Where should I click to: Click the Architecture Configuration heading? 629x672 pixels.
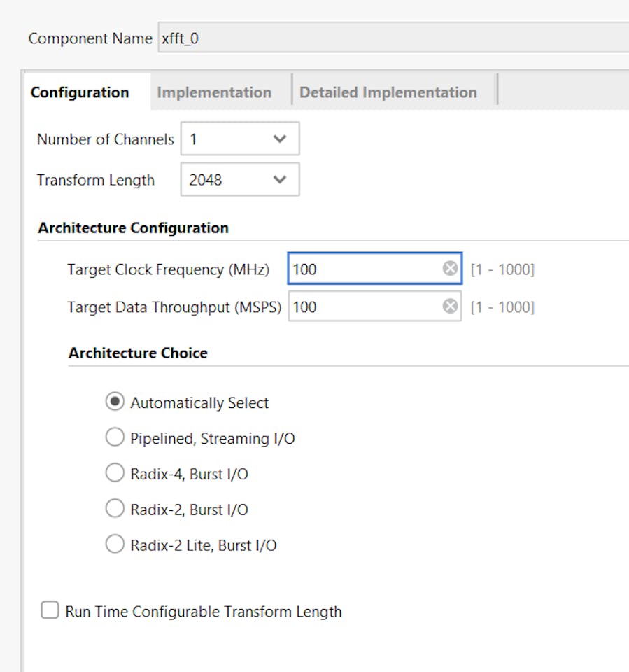point(133,228)
